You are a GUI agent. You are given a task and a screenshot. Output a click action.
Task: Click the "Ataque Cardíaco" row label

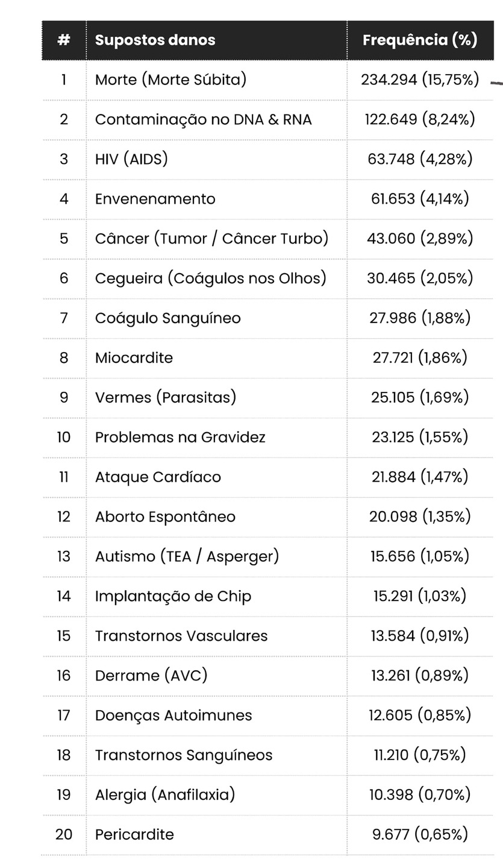tap(158, 477)
